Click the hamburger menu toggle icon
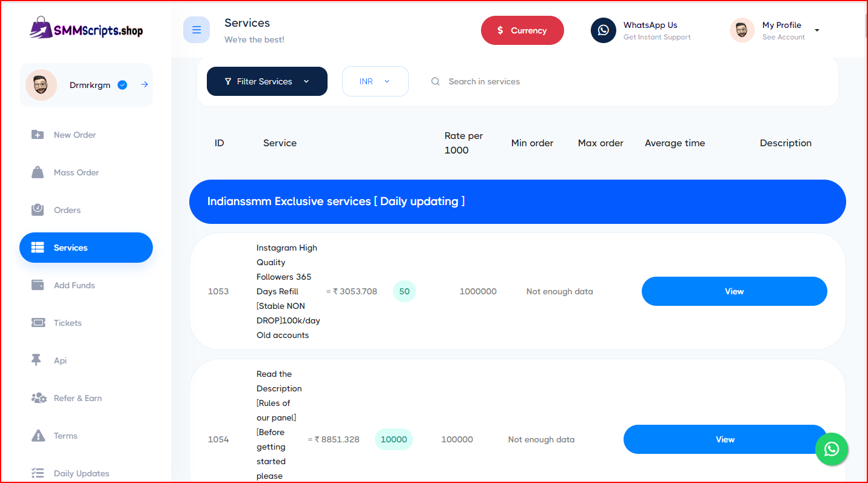This screenshot has height=483, width=868. pyautogui.click(x=196, y=30)
